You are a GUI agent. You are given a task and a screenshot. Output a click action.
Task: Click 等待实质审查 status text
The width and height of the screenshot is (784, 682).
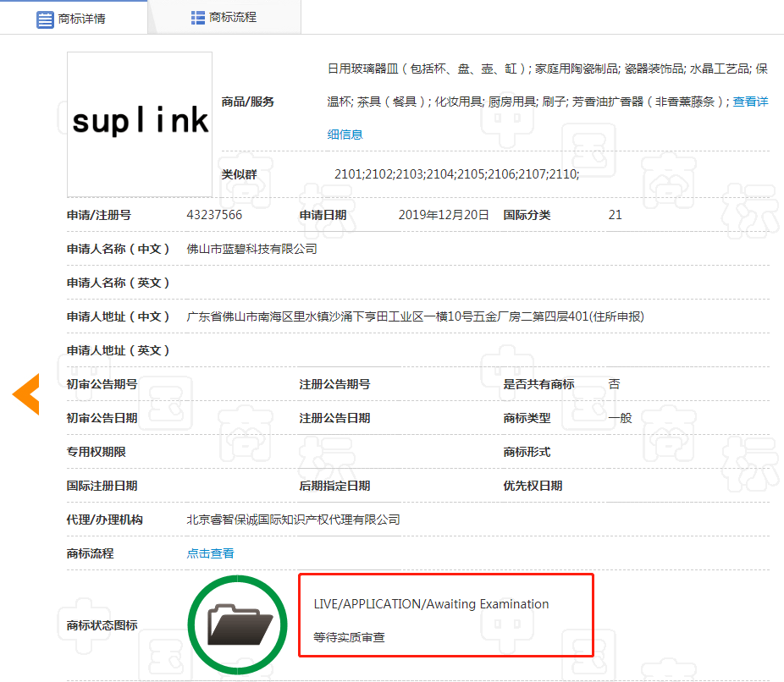[349, 637]
